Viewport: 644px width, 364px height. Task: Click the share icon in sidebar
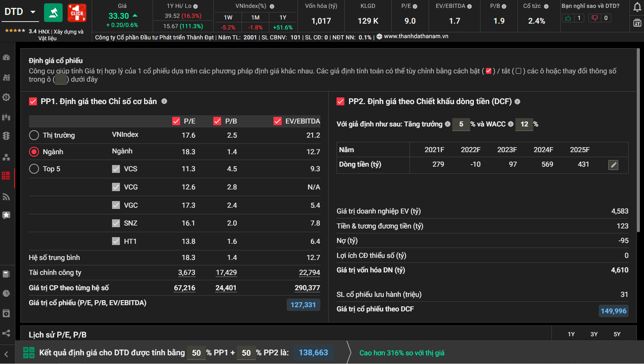6,333
